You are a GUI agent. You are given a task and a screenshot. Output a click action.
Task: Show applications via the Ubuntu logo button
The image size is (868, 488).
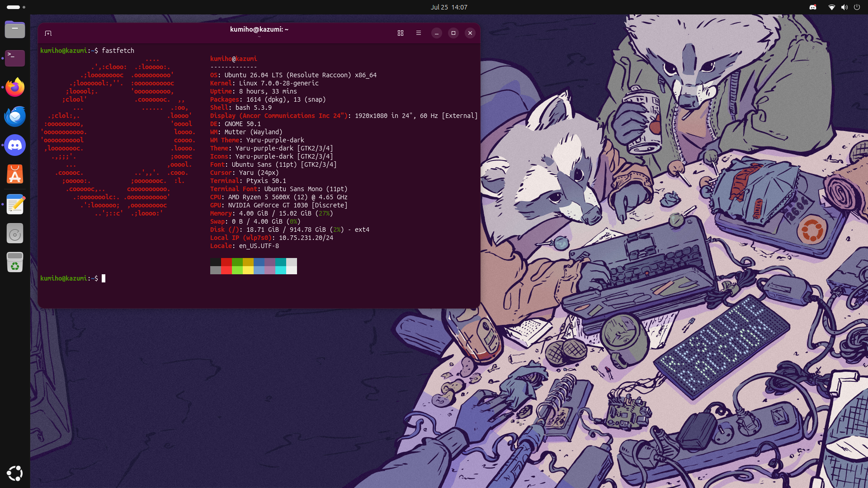[x=15, y=473]
